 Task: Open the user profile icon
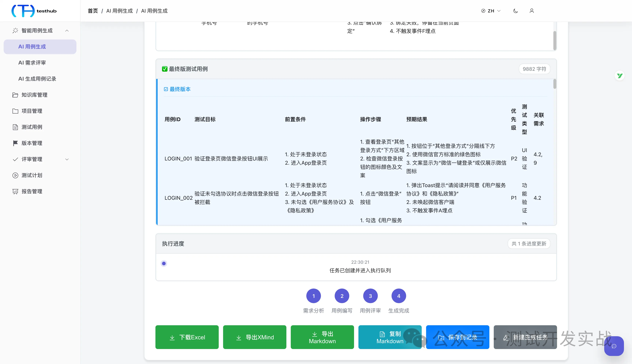532,11
